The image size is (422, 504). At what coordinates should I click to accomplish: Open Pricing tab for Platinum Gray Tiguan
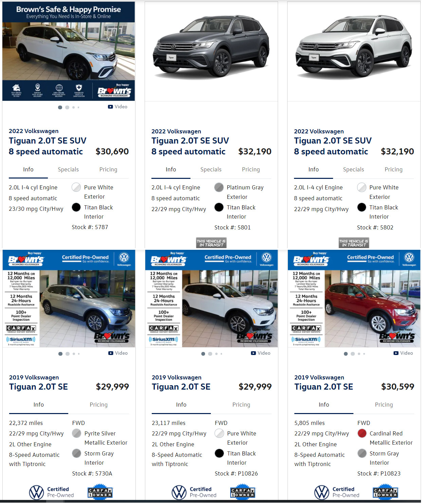point(251,169)
